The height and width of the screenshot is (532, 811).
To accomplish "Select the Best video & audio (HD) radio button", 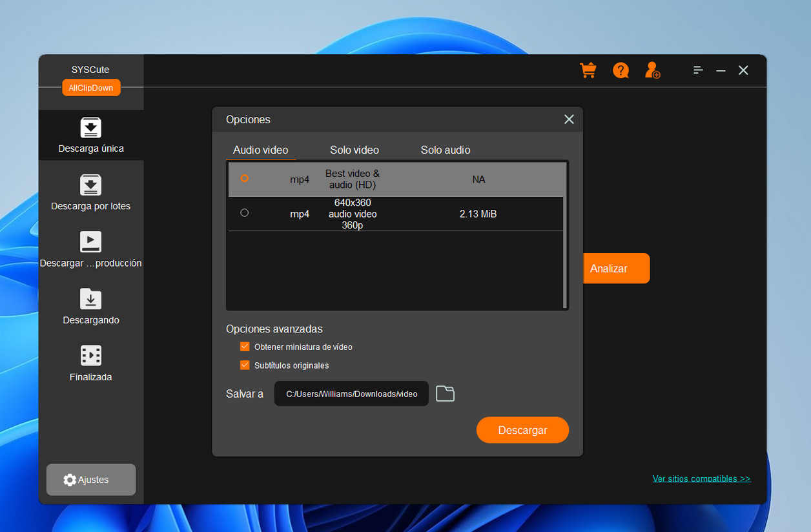I will click(x=244, y=178).
